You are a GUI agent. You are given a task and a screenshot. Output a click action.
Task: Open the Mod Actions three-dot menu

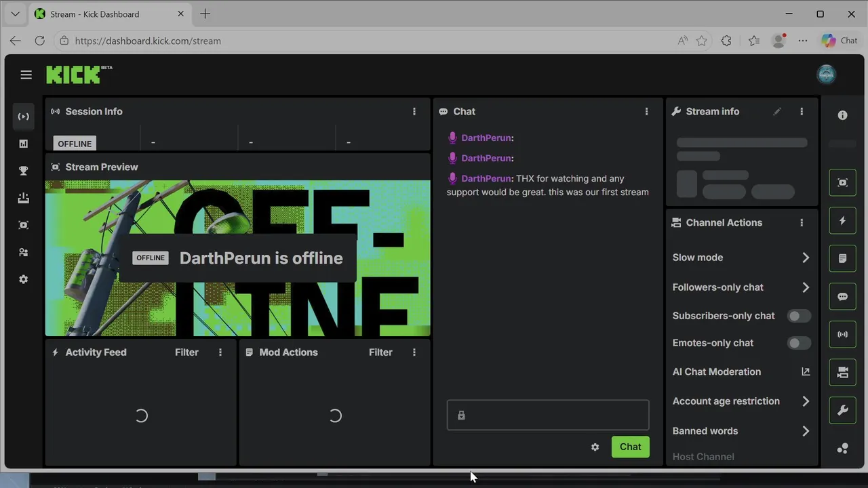[x=414, y=352]
